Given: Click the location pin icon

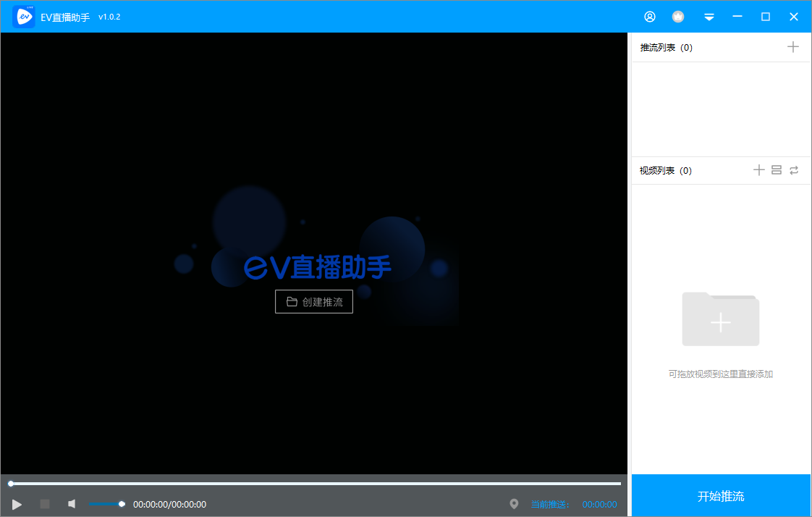Looking at the screenshot, I should pyautogui.click(x=514, y=504).
